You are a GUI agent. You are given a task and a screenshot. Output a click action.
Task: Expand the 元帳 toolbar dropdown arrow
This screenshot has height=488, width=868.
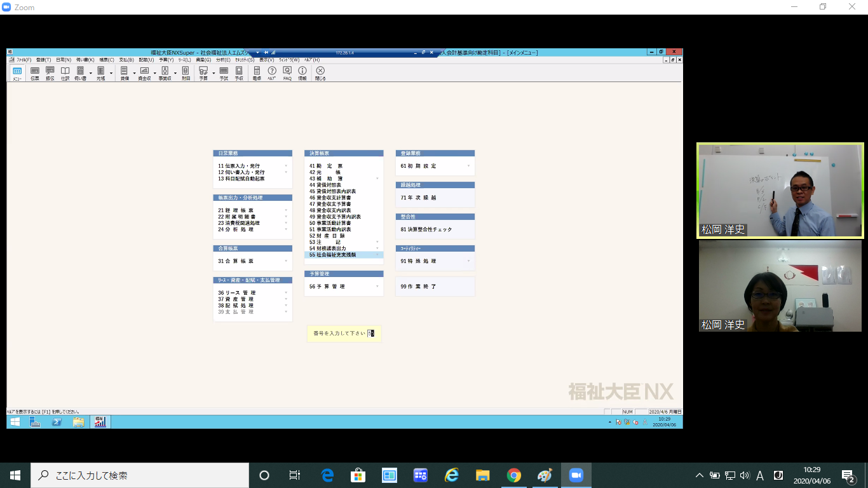111,73
